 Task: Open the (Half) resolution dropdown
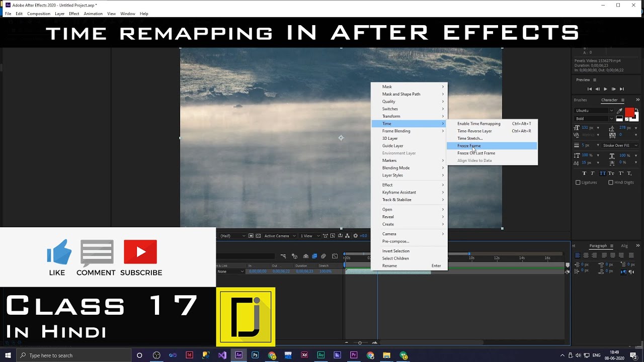(x=233, y=236)
